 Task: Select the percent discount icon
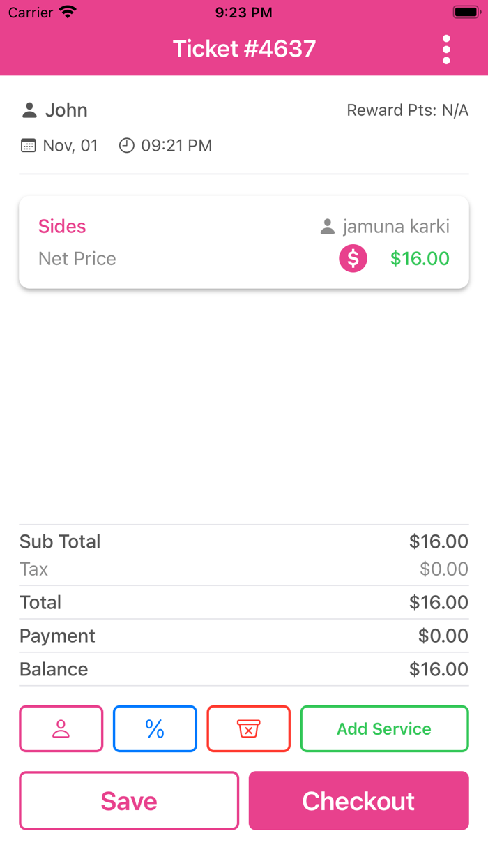(x=155, y=728)
